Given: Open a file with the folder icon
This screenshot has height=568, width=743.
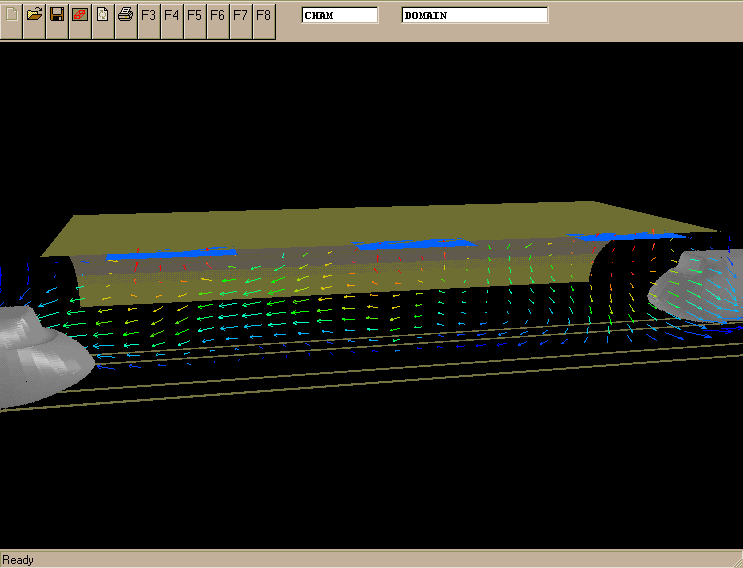Looking at the screenshot, I should [x=34, y=15].
